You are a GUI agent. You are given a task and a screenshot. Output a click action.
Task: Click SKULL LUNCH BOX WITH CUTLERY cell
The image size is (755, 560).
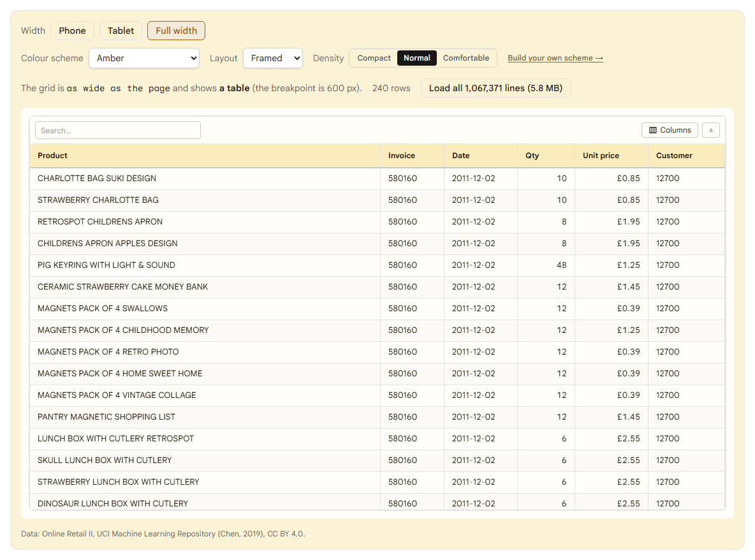[x=205, y=461]
